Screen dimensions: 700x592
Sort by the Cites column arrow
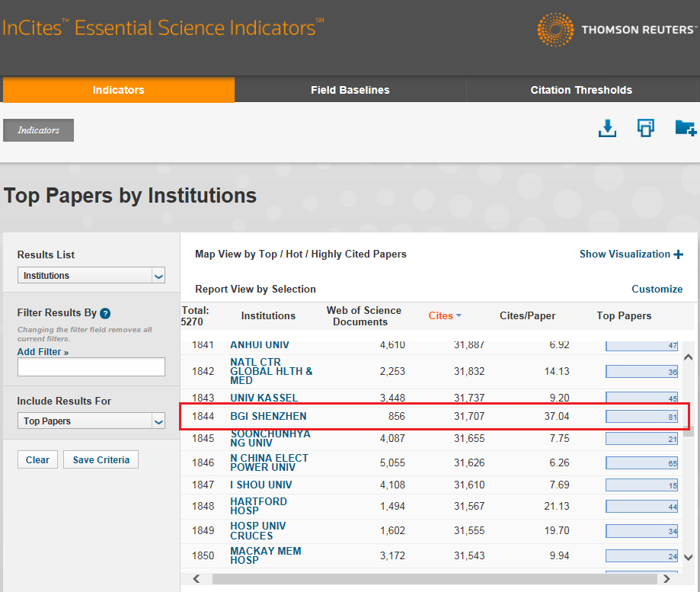[x=459, y=315]
